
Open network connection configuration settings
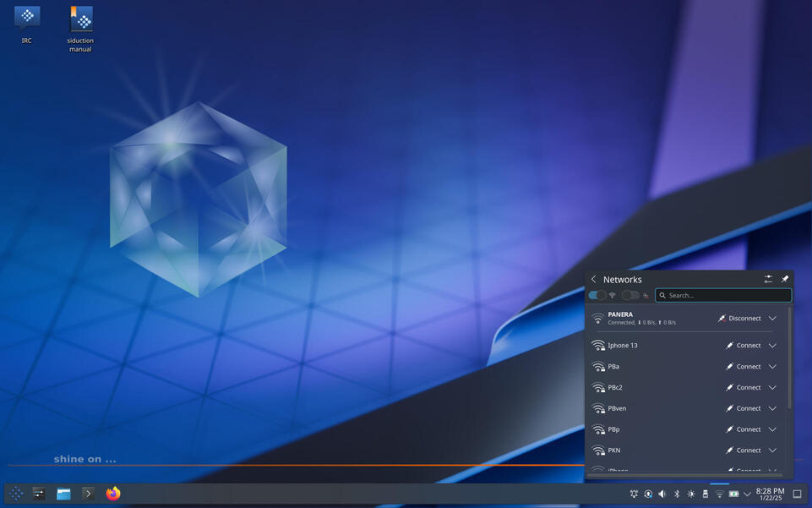tap(769, 279)
